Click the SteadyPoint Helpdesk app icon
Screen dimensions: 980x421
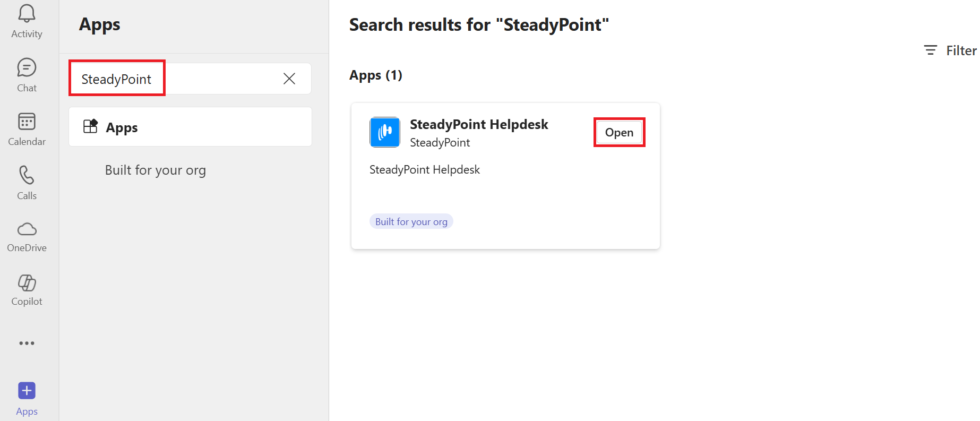point(385,132)
